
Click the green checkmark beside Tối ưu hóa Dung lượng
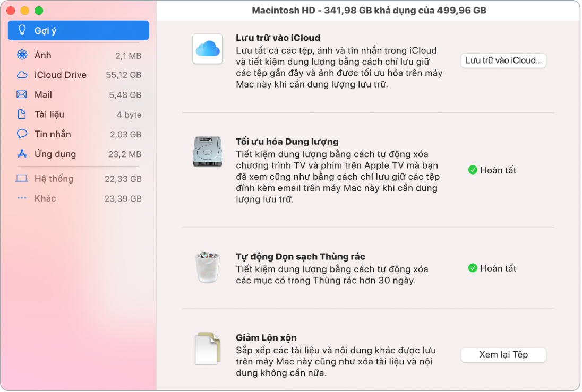click(473, 170)
